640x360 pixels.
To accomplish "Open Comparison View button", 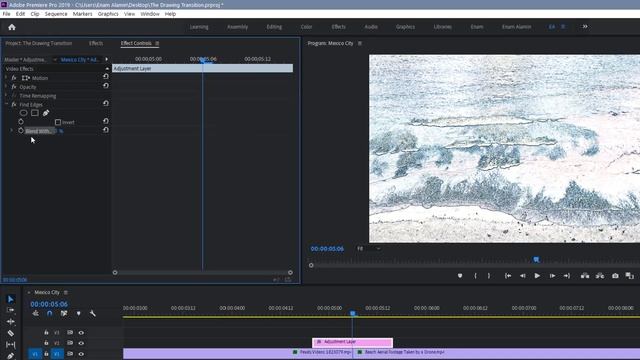I will coord(630,276).
